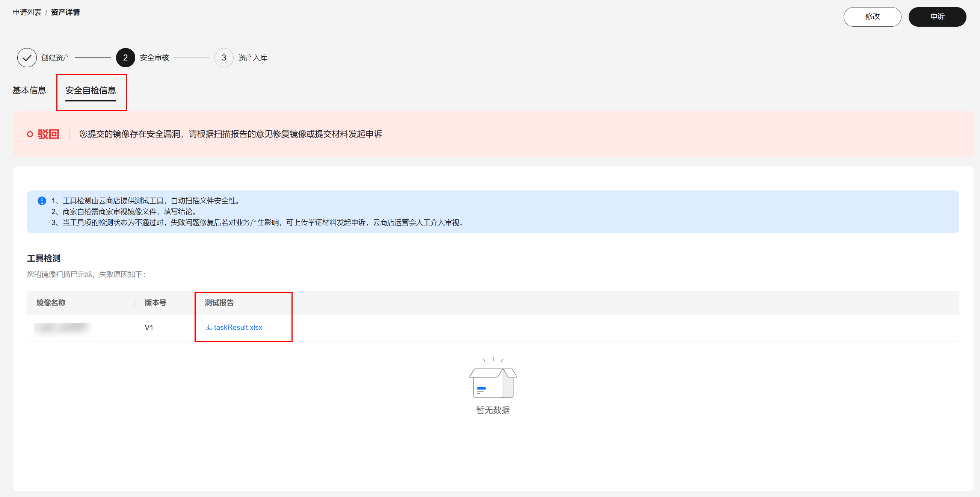Switch to the 基本信息 tab
This screenshot has height=497, width=980.
[x=29, y=90]
